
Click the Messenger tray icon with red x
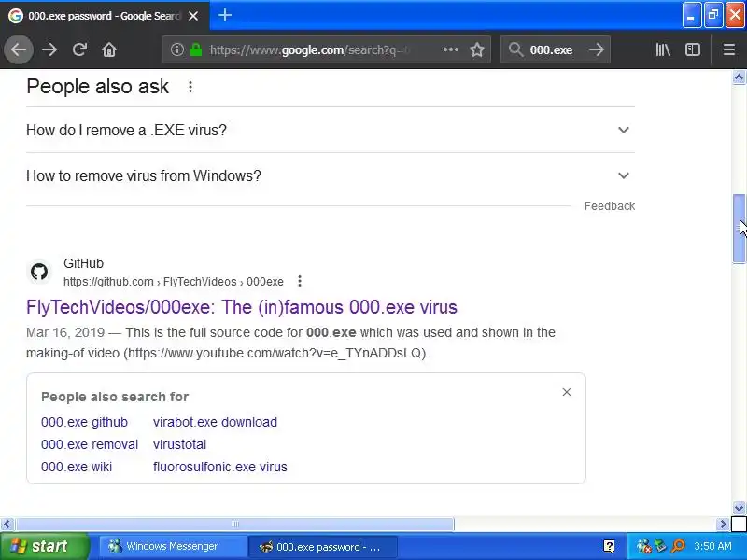click(x=644, y=546)
